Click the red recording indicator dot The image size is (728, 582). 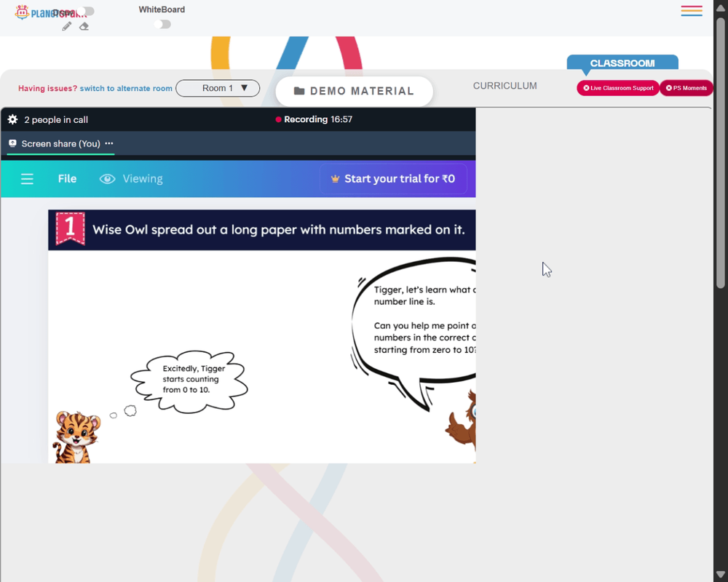[278, 120]
